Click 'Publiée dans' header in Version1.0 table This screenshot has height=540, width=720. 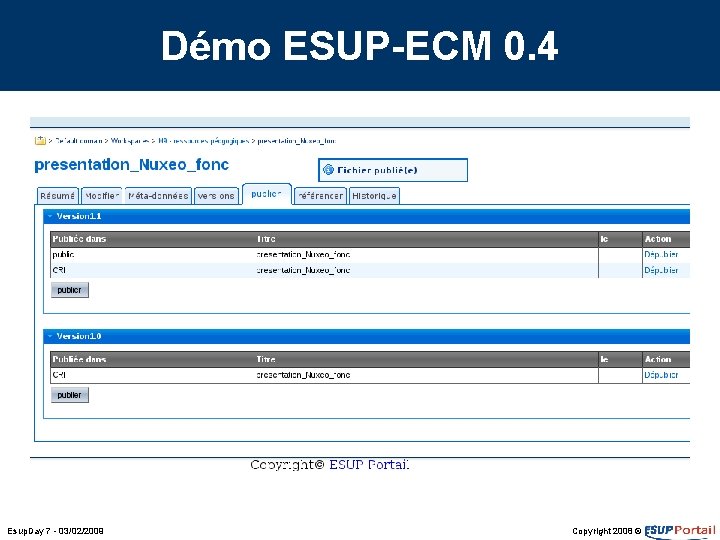pyautogui.click(x=79, y=359)
